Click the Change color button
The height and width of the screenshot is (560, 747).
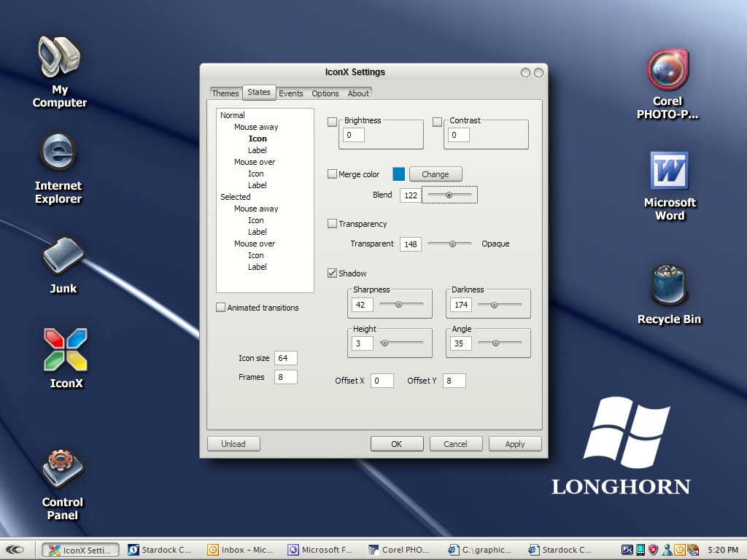[x=436, y=174]
